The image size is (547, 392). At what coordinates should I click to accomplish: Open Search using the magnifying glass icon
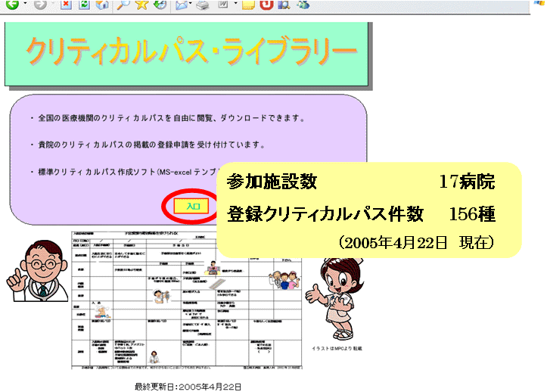click(123, 5)
